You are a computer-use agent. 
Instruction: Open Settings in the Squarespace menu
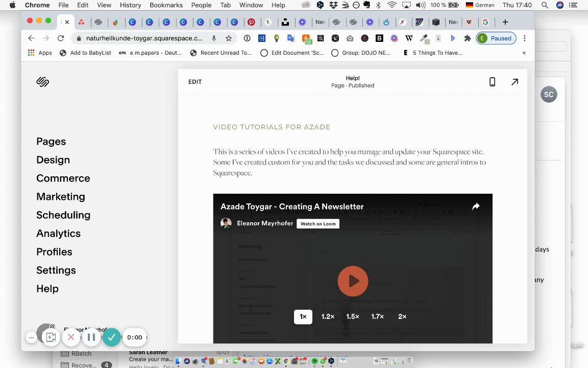56,270
